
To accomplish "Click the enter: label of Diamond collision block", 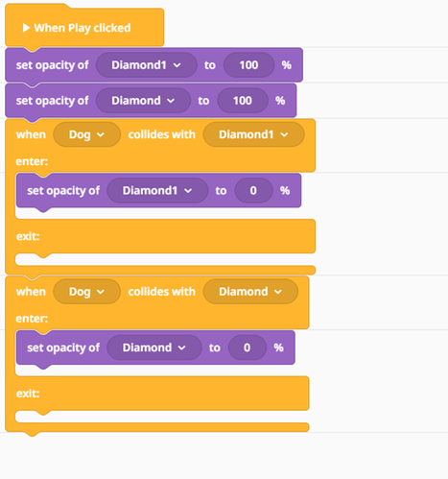I will coord(32,319).
